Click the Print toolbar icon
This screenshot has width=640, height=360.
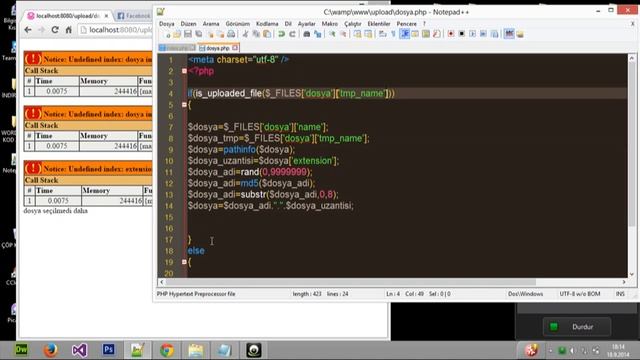(x=231, y=34)
